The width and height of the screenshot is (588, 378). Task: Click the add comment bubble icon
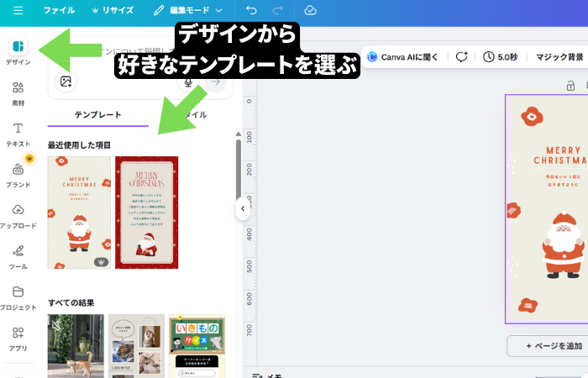tap(462, 57)
